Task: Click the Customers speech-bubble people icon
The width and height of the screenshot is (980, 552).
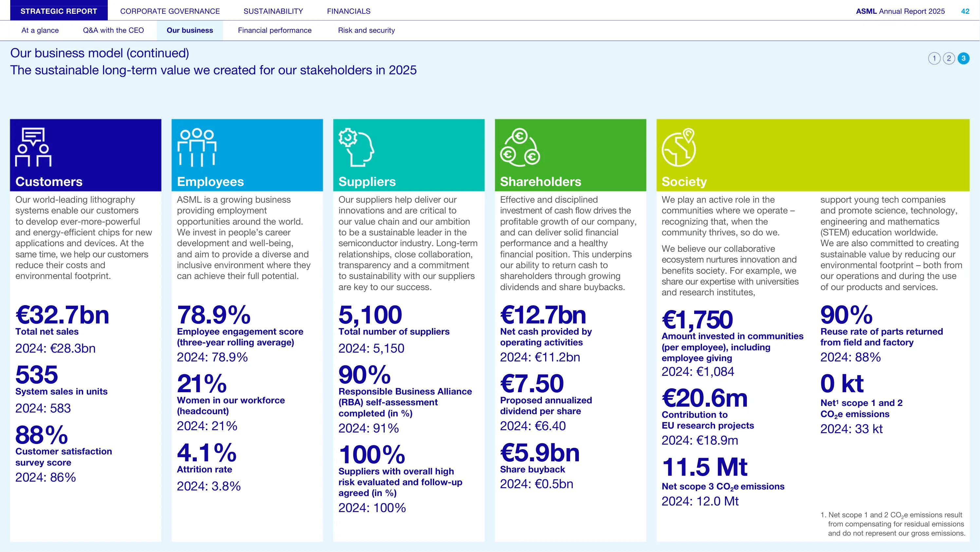Action: click(33, 147)
